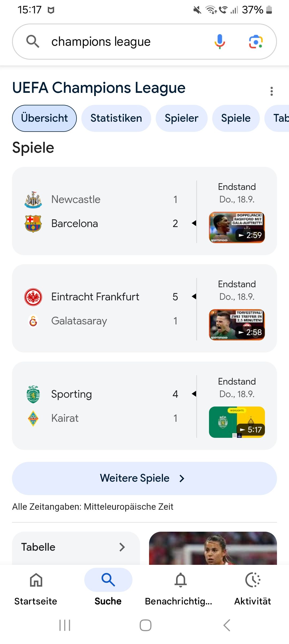
Task: Switch to the Statistiken tab
Action: pyautogui.click(x=116, y=118)
